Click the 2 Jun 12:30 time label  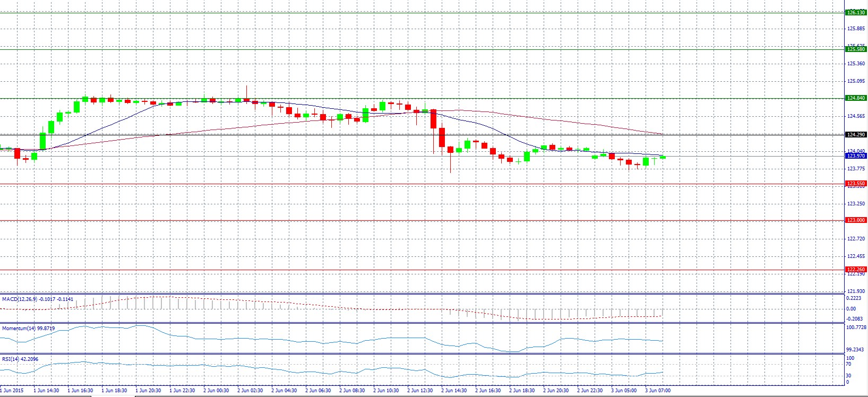[420, 391]
